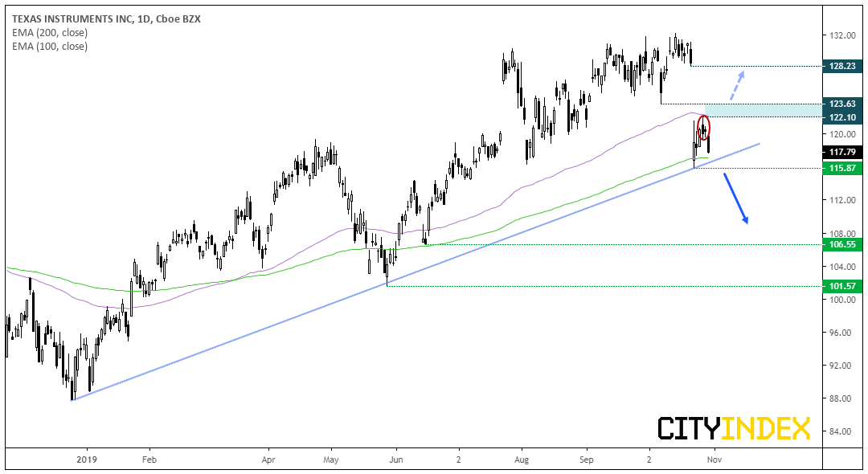Select the 123.63 price level tag
The width and height of the screenshot is (868, 474).
tap(842, 104)
